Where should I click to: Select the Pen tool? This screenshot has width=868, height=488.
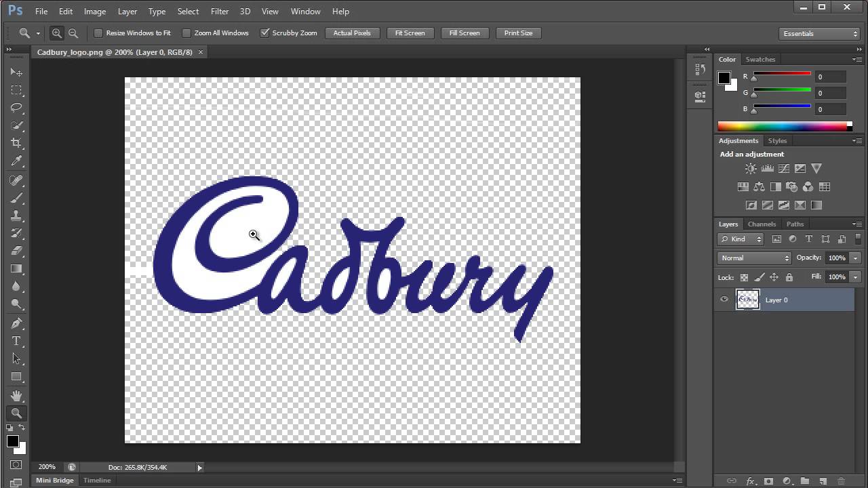click(x=17, y=323)
